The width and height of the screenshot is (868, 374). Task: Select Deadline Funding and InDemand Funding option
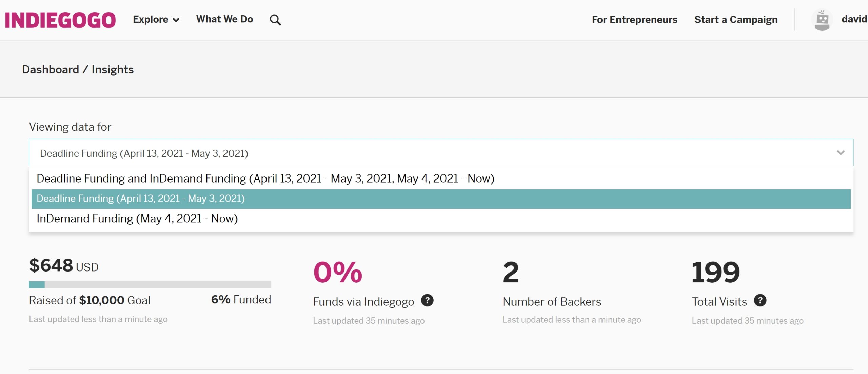click(441, 179)
